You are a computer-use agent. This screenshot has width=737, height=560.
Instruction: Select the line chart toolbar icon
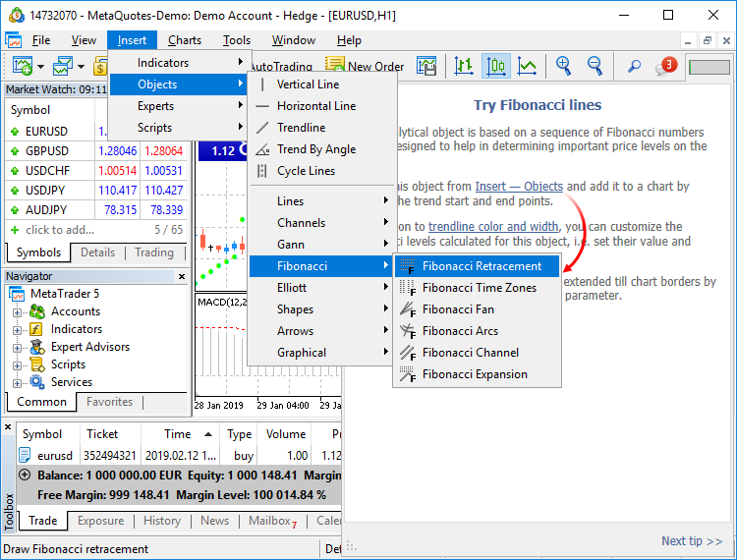pyautogui.click(x=528, y=66)
